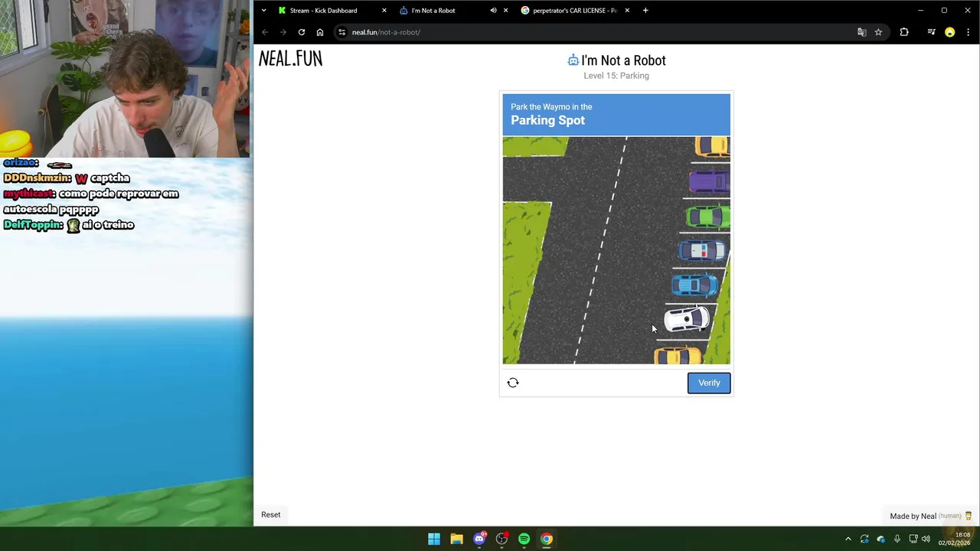Open the NEAL.FUN logo link
The height and width of the screenshot is (551, 980).
coord(291,59)
